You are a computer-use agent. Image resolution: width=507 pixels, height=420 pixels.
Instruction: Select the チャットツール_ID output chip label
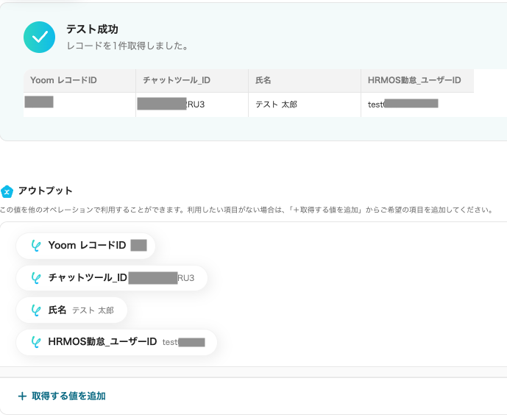88,277
